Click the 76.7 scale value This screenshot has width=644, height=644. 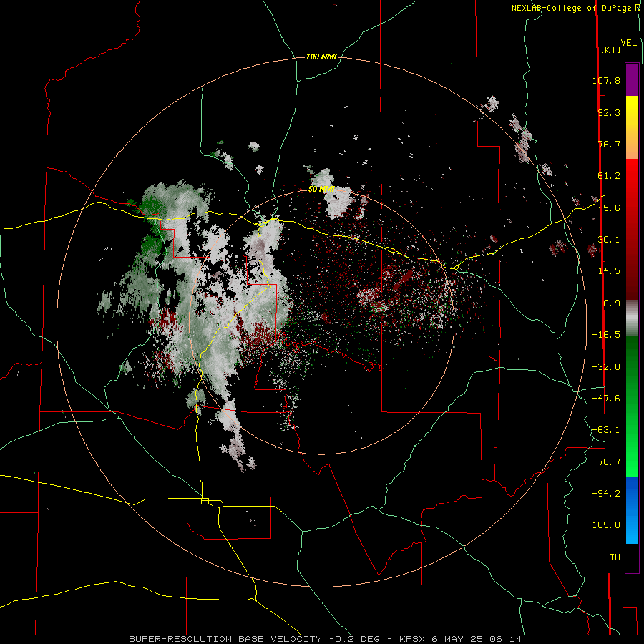pos(609,144)
